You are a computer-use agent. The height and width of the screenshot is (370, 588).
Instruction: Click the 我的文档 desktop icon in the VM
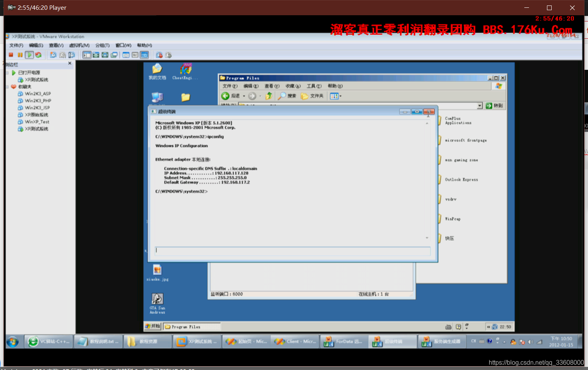tap(157, 72)
